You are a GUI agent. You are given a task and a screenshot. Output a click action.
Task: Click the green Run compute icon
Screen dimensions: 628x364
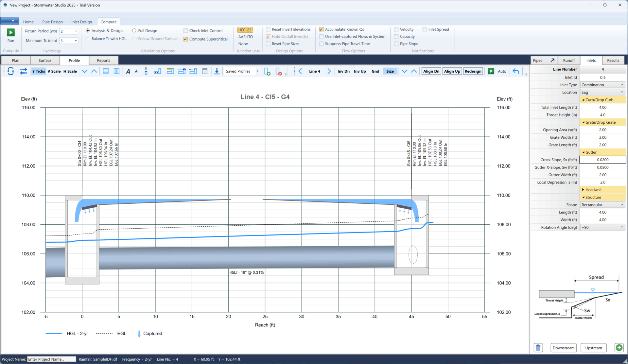point(11,32)
